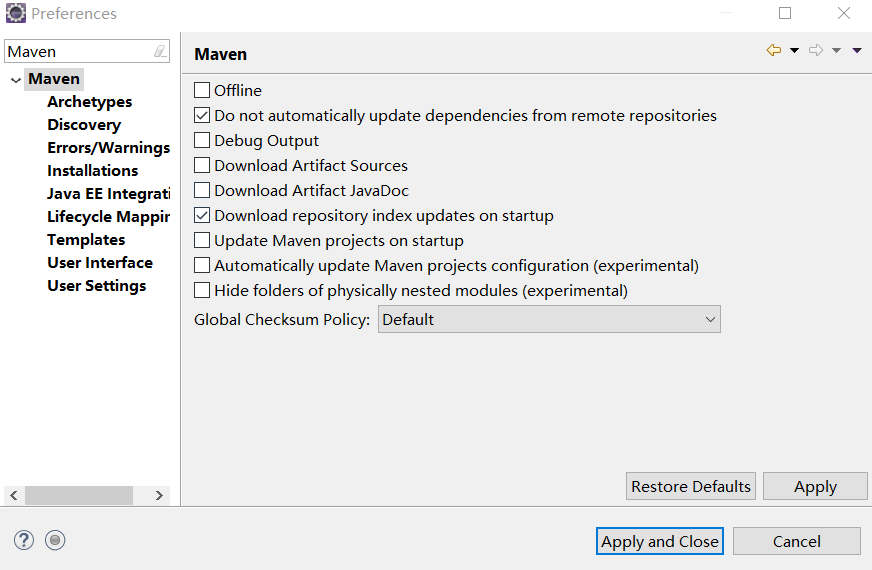The image size is (872, 570).
Task: Toggle Debug Output checkbox
Action: coord(202,141)
